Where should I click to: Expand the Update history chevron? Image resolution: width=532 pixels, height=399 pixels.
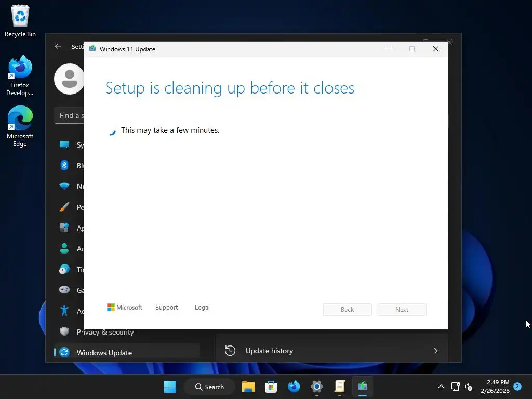(436, 351)
